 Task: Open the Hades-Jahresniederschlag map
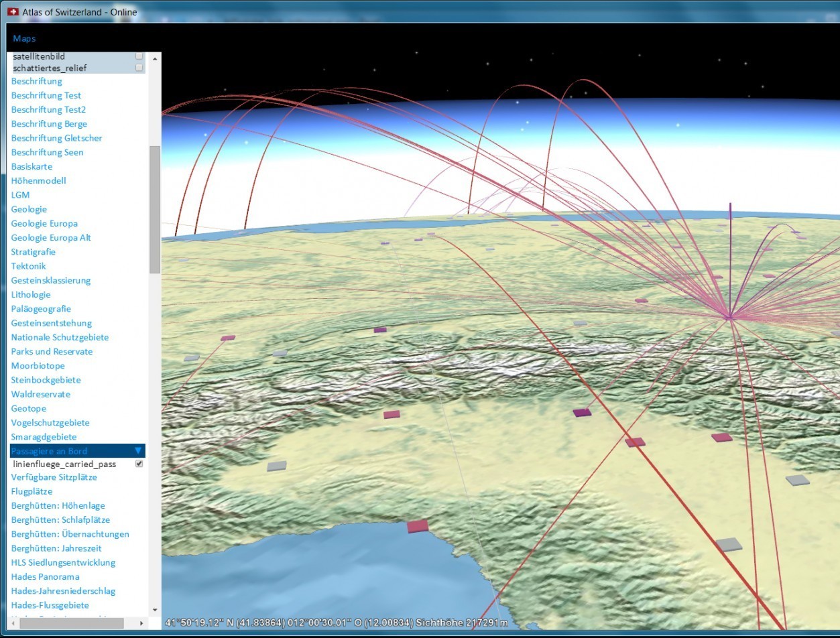(63, 591)
